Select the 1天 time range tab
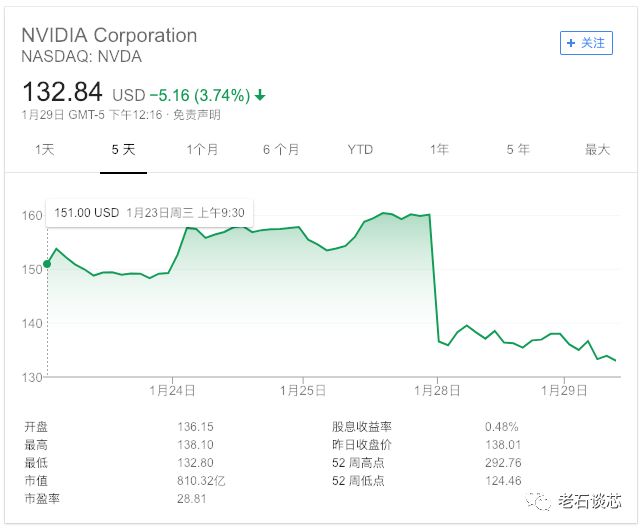Image resolution: width=642 pixels, height=529 pixels. (45, 149)
